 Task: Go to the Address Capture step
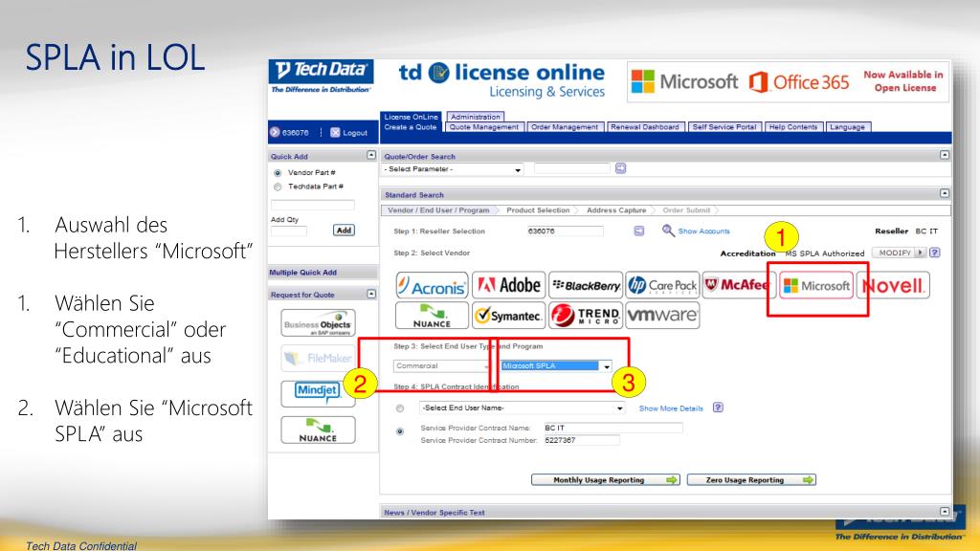[616, 210]
